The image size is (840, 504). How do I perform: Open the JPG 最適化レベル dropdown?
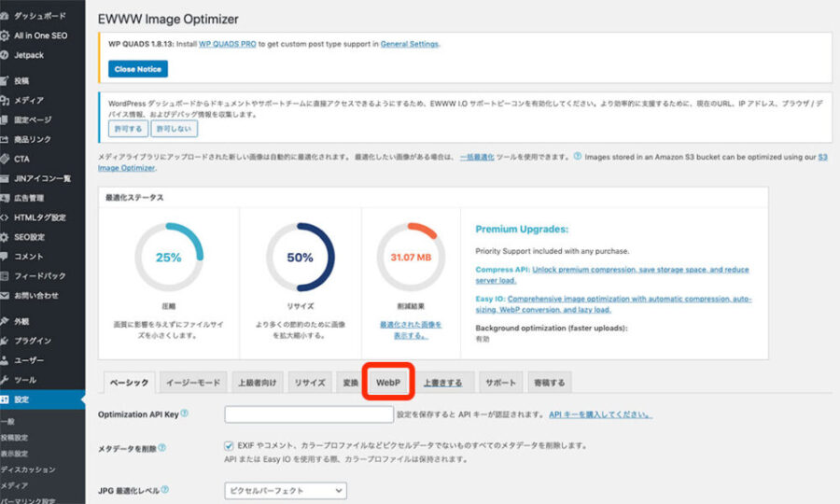click(x=286, y=491)
